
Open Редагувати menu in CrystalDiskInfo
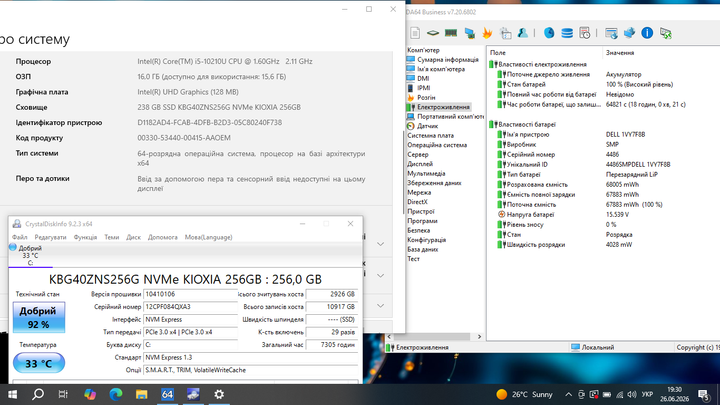coord(51,237)
